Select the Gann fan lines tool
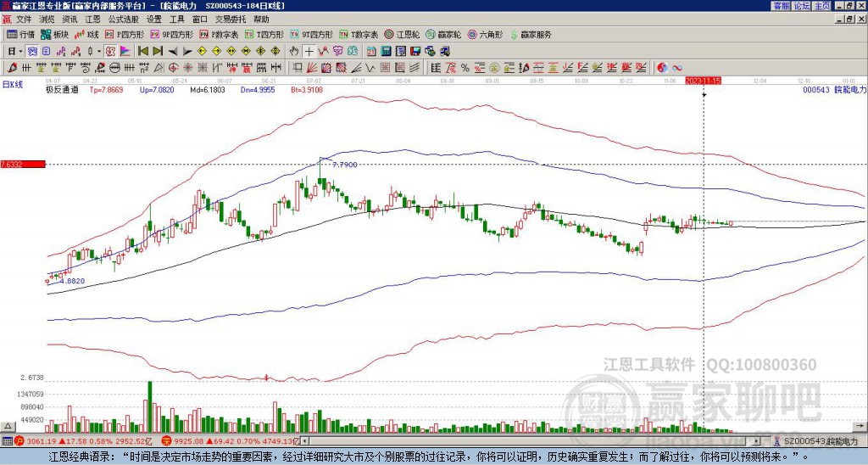This screenshot has height=465, width=868. 312,68
